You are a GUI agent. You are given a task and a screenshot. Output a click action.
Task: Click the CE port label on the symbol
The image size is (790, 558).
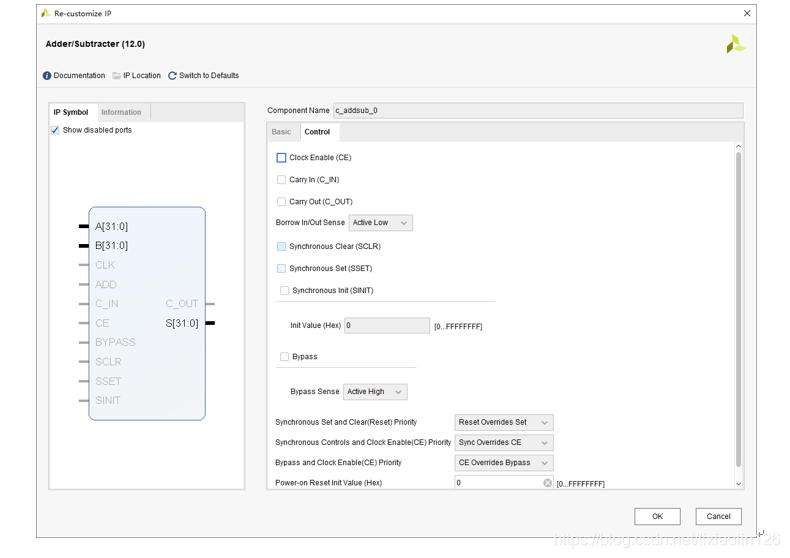(102, 323)
